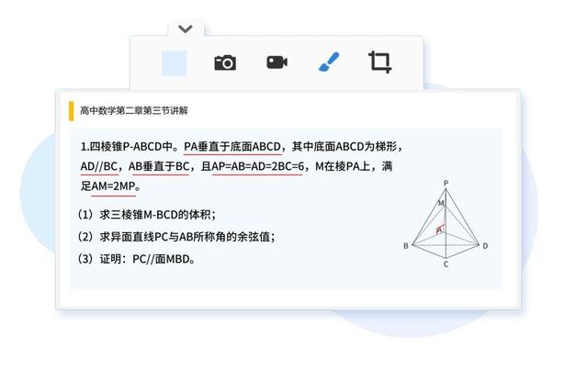Image resolution: width=588 pixels, height=371 pixels.
Task: Click vertex P label on the pyramid
Action: click(x=446, y=184)
